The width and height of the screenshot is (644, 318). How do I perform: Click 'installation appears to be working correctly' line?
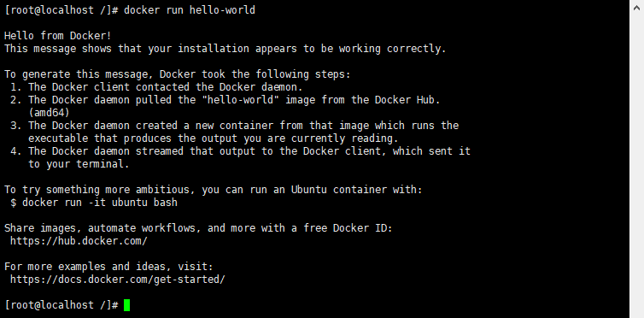click(225, 49)
